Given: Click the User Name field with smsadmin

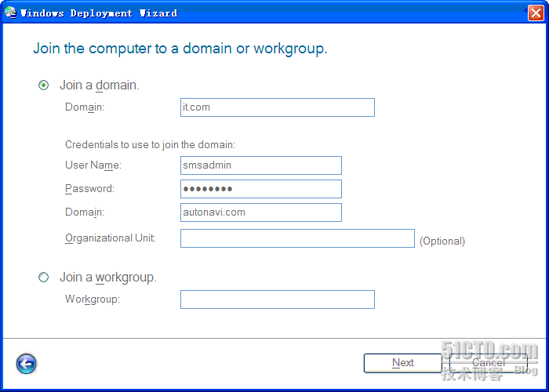Looking at the screenshot, I should point(261,165).
